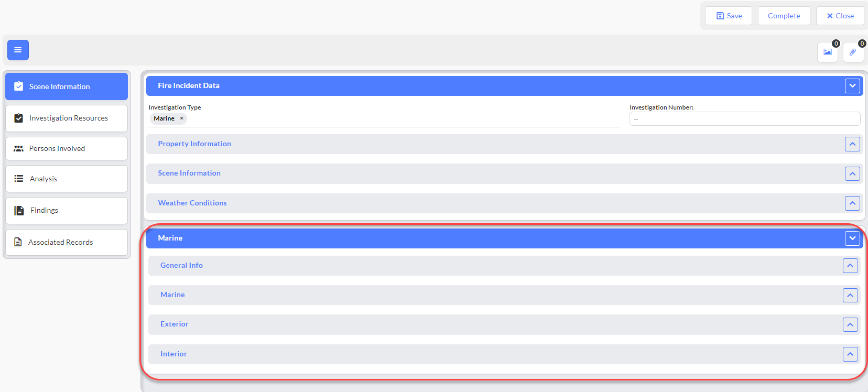Viewport: 868px width, 392px height.
Task: Expand the Weather Conditions chevron
Action: (x=852, y=203)
